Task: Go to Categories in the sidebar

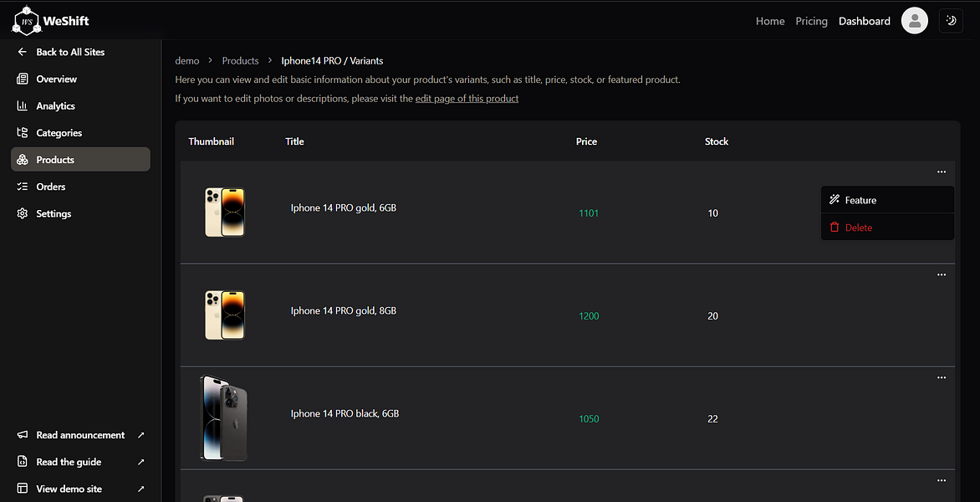Action: tap(59, 133)
